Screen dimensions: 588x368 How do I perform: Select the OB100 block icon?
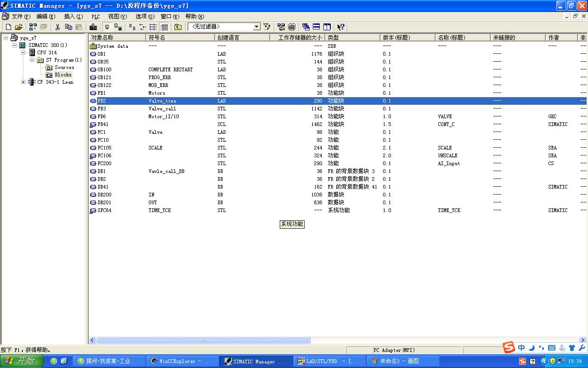[x=93, y=69]
